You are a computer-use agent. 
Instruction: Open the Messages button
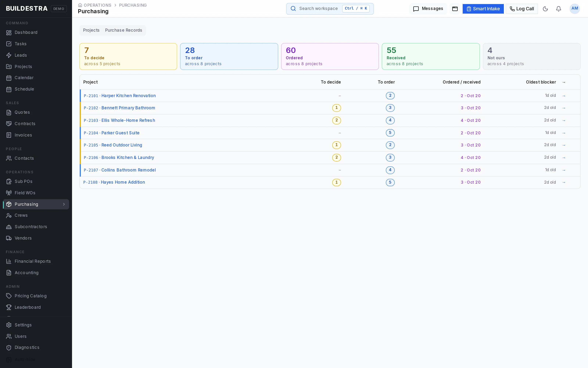coord(428,9)
